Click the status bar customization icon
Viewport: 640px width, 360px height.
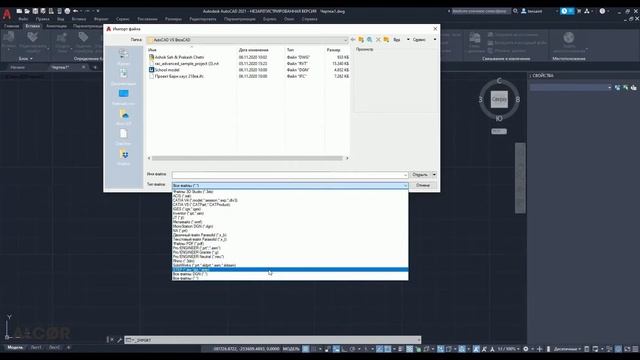click(x=635, y=349)
